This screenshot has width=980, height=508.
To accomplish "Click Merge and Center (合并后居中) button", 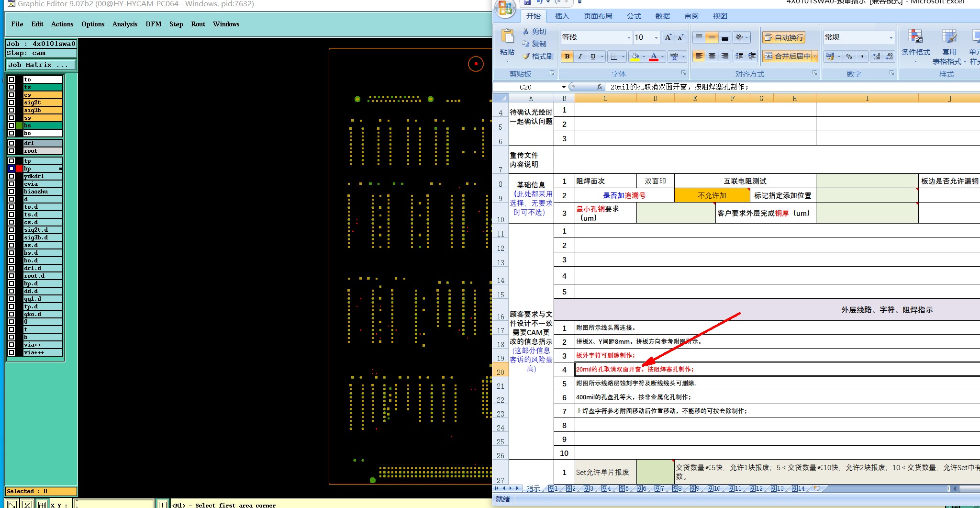I will 787,56.
